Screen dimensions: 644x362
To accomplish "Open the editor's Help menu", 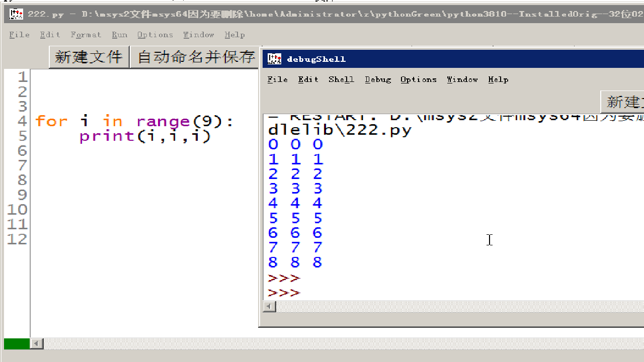I will click(234, 35).
